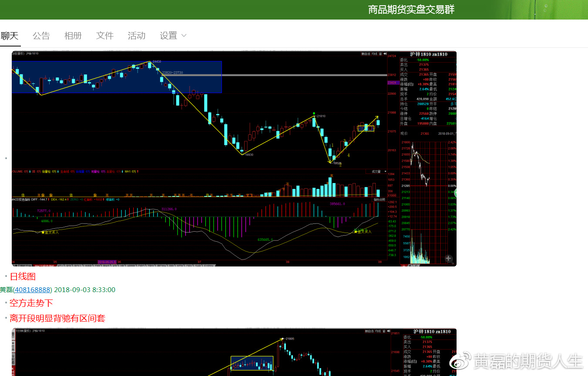This screenshot has height=376, width=588.
Task: Open the 公告 tab
Action: tap(41, 36)
